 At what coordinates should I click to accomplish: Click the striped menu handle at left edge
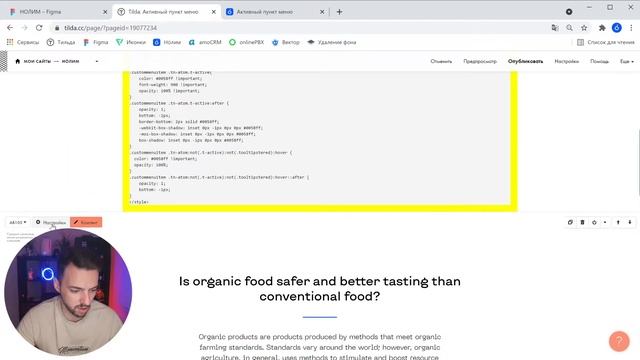[x=4, y=61]
